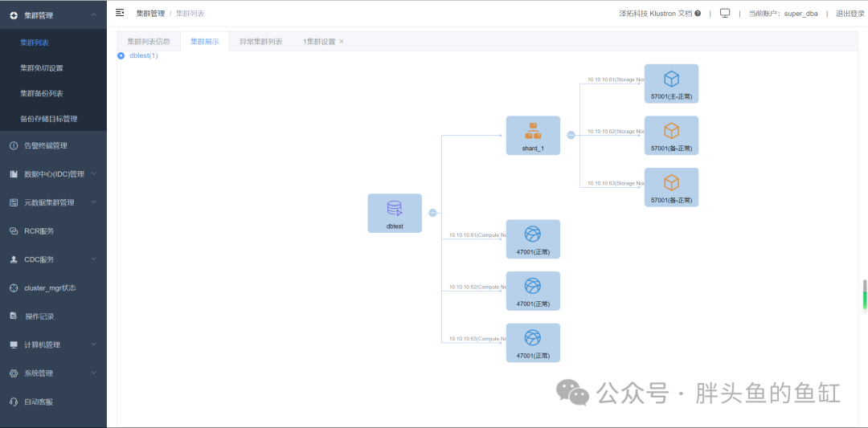This screenshot has height=428, width=868.
Task: Click the 自动客服 headset icon
Action: point(14,402)
